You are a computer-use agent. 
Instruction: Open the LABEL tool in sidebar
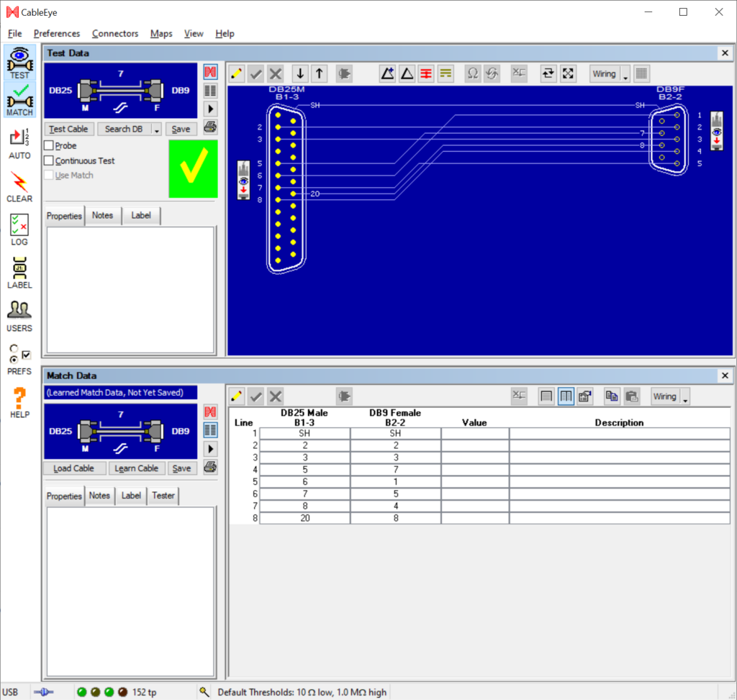19,273
